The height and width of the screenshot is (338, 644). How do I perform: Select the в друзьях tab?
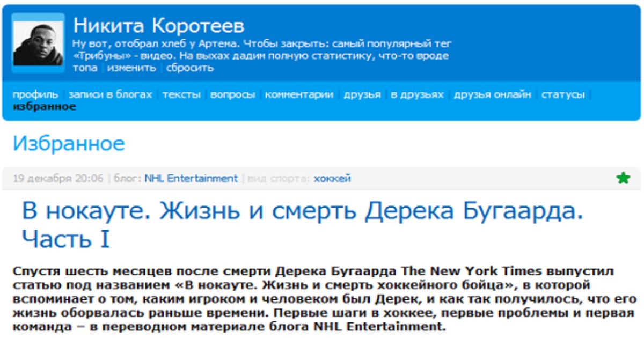coord(417,95)
